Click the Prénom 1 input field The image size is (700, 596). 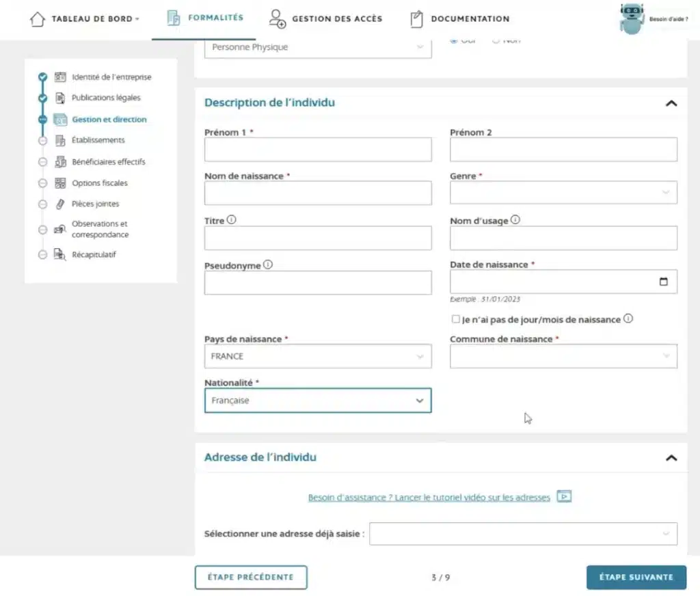click(x=318, y=149)
